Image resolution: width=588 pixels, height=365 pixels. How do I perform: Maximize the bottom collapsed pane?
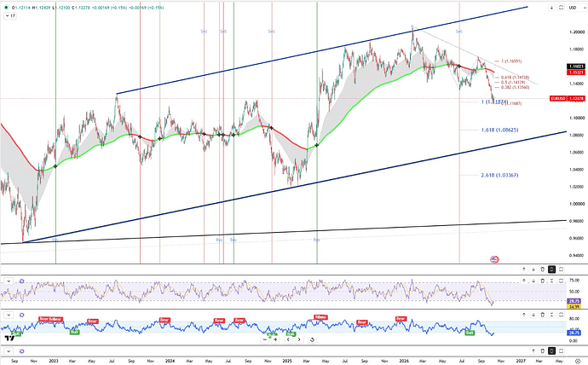point(561,351)
